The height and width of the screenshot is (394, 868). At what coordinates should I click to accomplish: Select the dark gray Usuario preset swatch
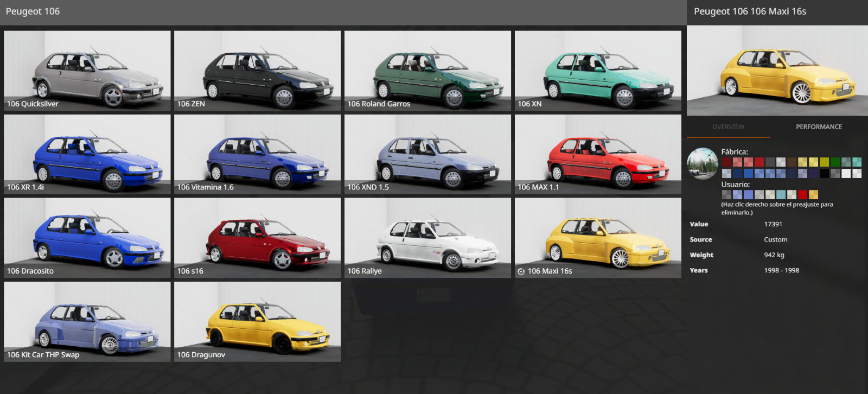726,194
